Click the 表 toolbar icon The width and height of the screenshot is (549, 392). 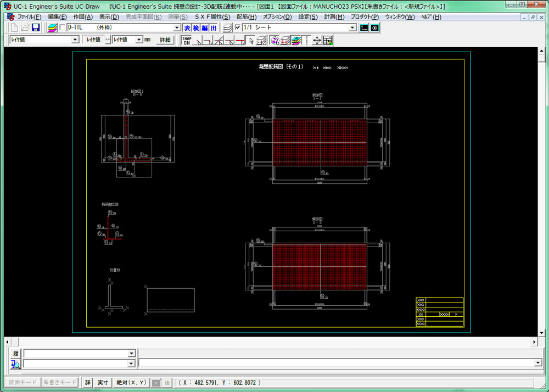point(187,27)
